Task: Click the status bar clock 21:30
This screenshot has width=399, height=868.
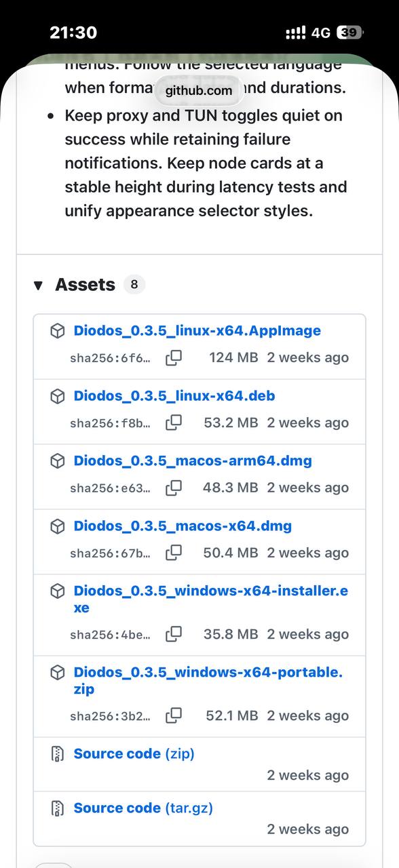Action: 73,32
